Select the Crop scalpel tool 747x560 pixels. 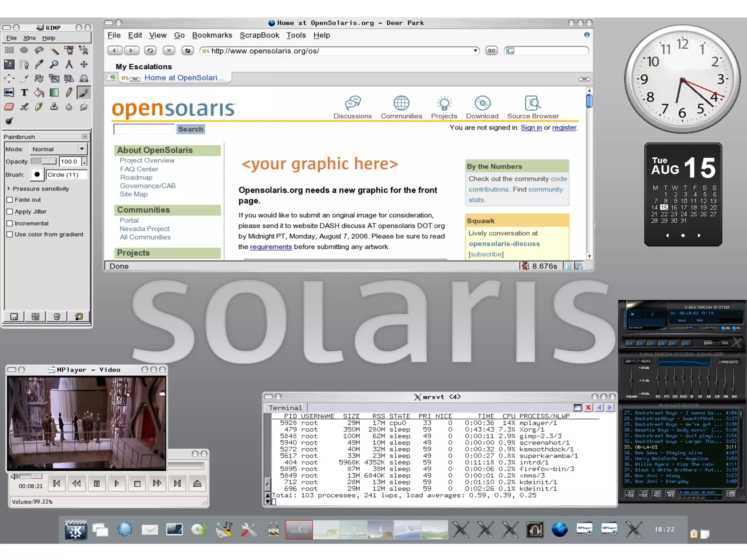(24, 78)
